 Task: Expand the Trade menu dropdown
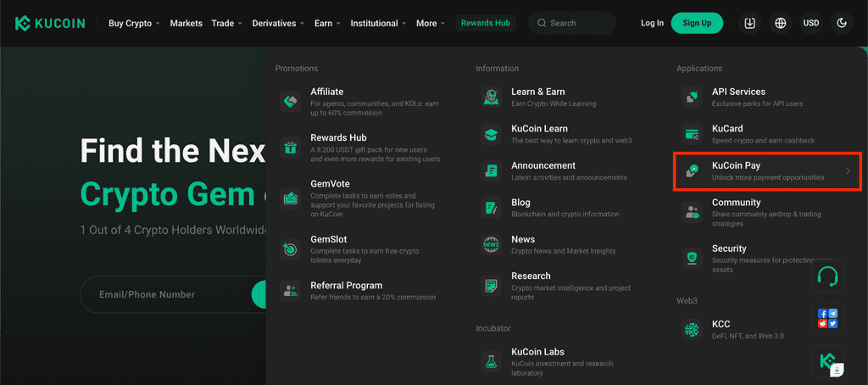[227, 23]
